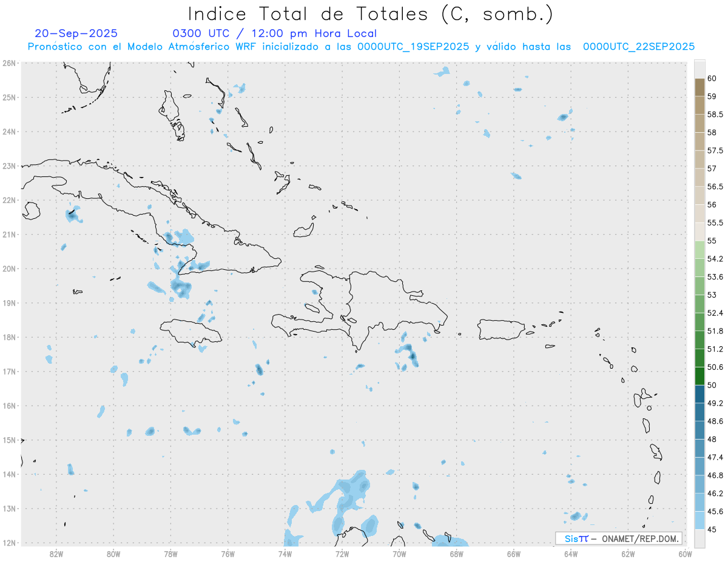Click the colorbar label '58.5'
728x562 pixels.
(715, 114)
